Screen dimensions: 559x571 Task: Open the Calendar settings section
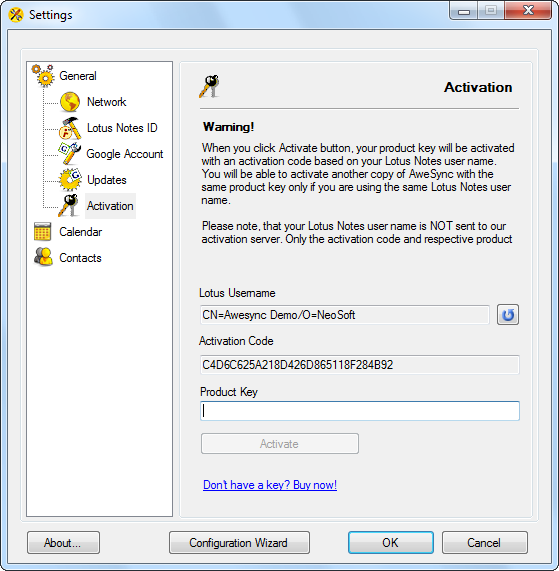click(80, 232)
